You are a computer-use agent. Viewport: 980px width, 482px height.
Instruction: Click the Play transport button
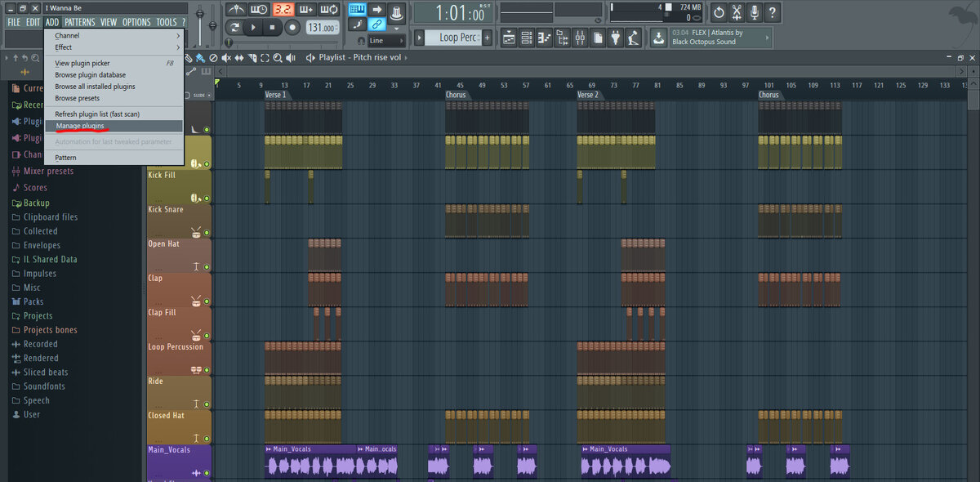pyautogui.click(x=254, y=27)
